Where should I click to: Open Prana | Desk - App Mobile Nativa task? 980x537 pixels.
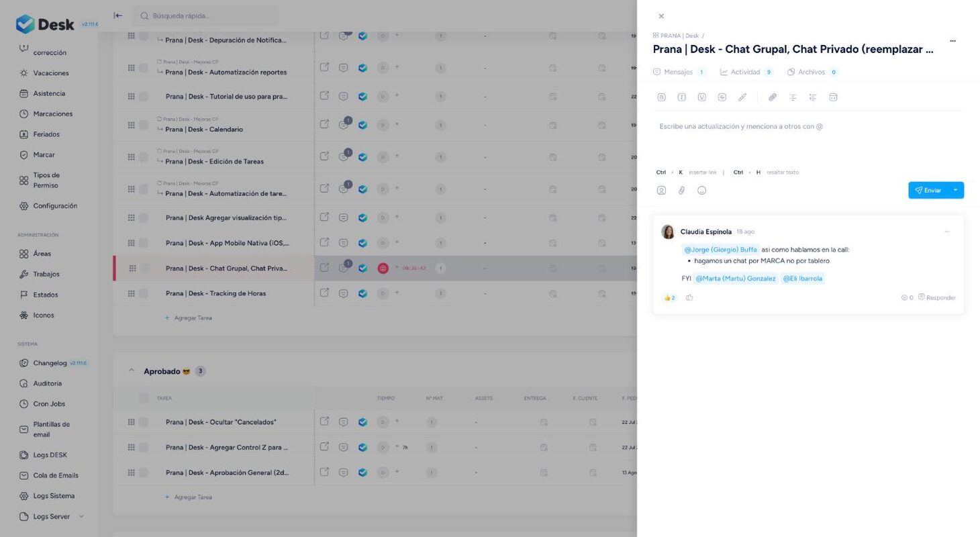pyautogui.click(x=228, y=243)
